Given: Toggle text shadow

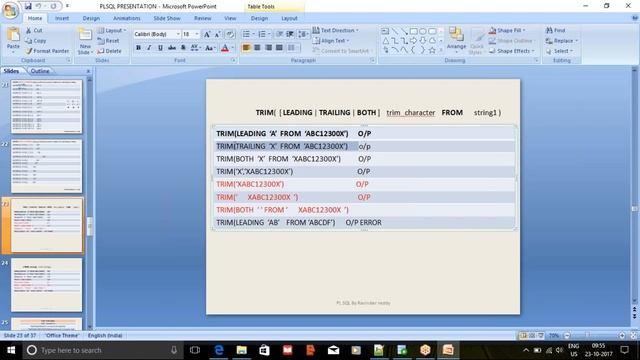Looking at the screenshot, I should click(x=183, y=48).
